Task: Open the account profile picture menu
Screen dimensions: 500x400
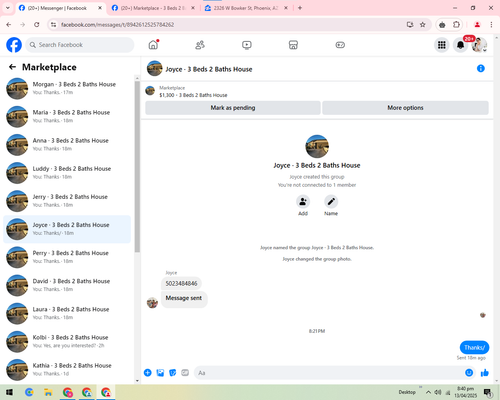Action: coord(479,45)
